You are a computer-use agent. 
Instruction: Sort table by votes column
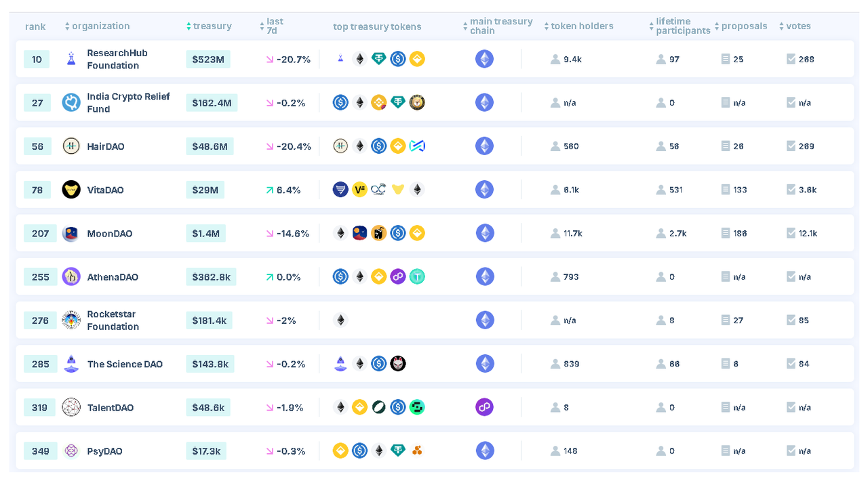(795, 26)
